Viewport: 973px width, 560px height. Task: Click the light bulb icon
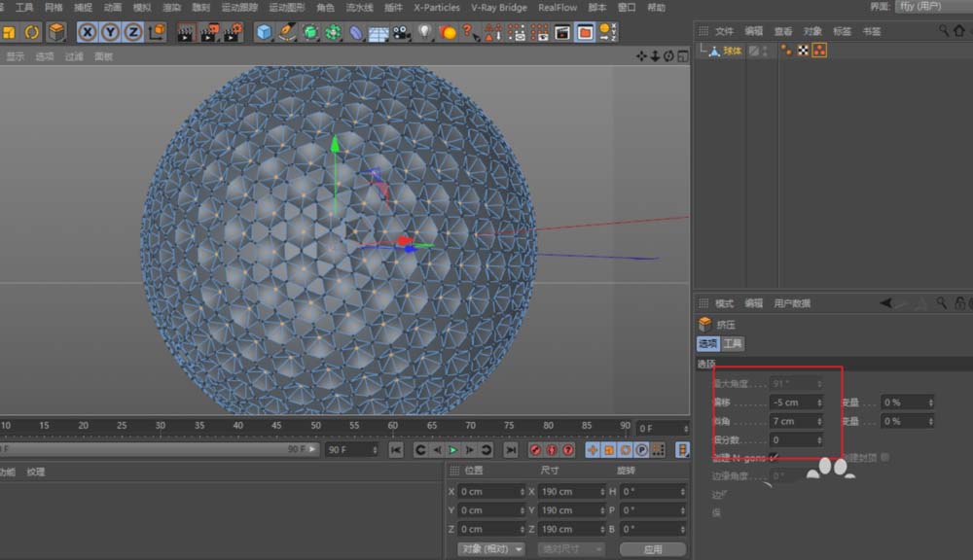424,32
